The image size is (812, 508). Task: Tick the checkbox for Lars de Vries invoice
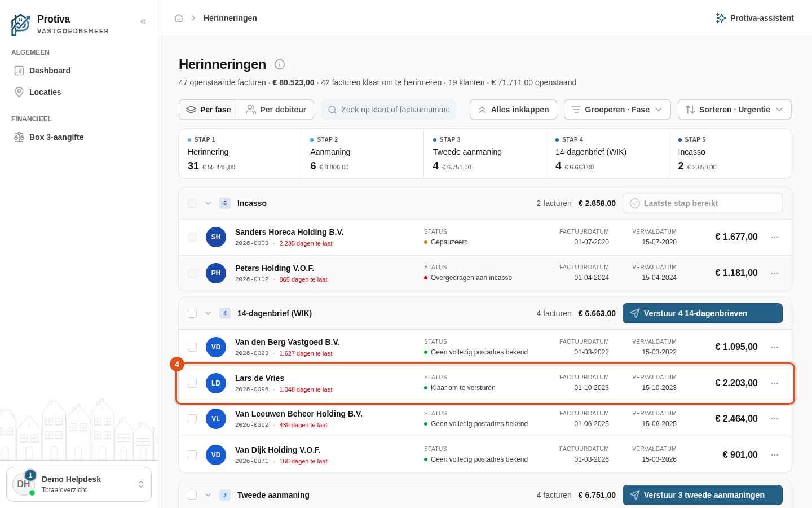click(192, 383)
